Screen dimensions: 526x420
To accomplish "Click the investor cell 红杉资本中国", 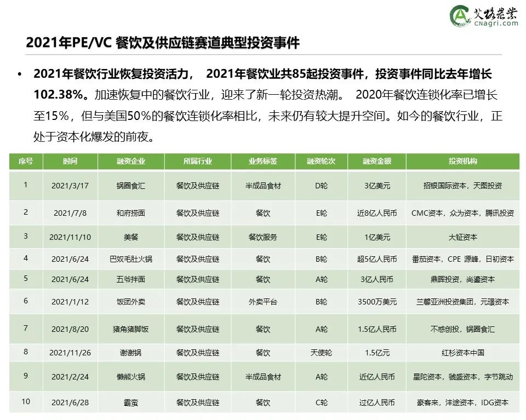I will [463, 353].
